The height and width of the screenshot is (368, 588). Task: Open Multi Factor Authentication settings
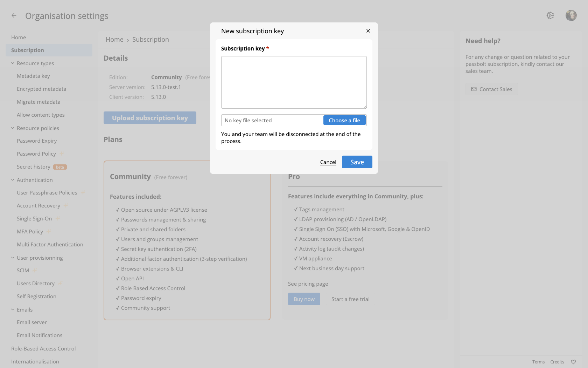pyautogui.click(x=50, y=245)
